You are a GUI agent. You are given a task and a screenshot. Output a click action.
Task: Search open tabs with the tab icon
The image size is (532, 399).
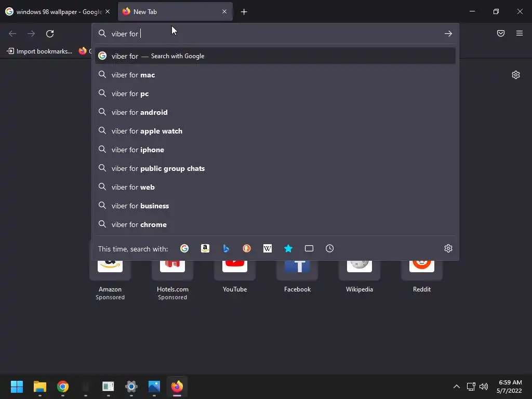pyautogui.click(x=309, y=248)
